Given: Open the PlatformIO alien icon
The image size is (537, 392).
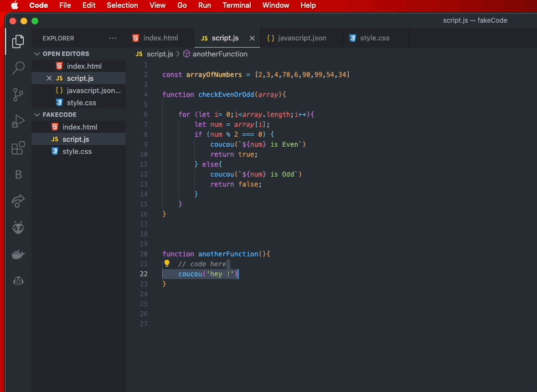Looking at the screenshot, I should [x=18, y=227].
